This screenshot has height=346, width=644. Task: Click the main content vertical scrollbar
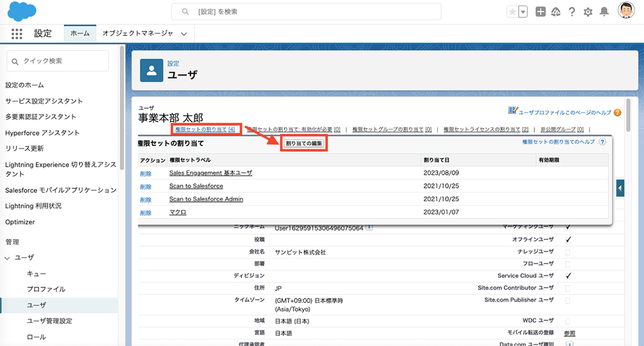(x=628, y=115)
